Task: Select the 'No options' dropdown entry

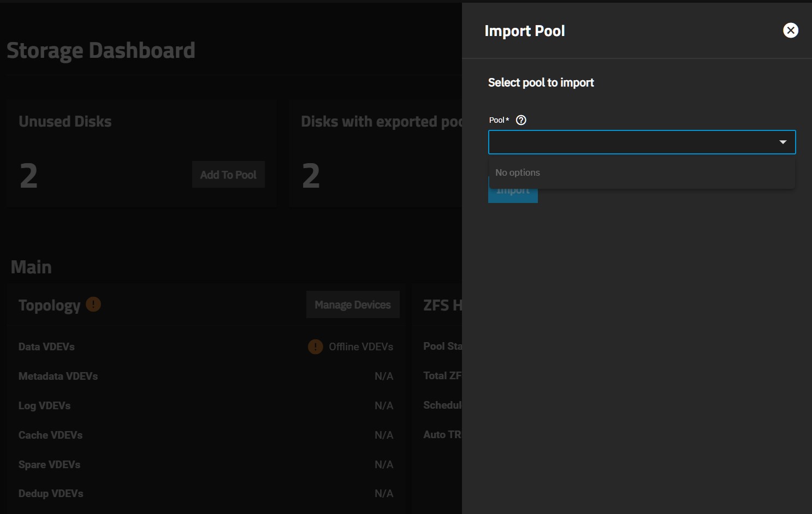Action: coord(518,172)
